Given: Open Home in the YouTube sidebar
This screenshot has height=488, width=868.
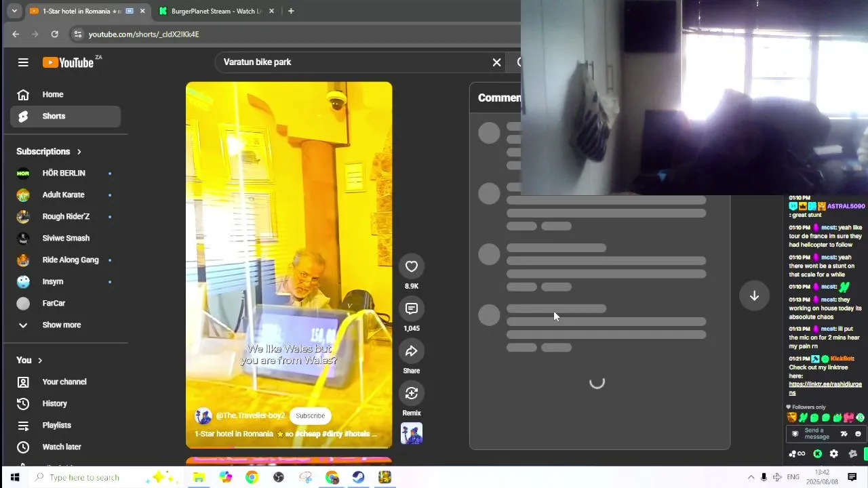Looking at the screenshot, I should pyautogui.click(x=65, y=94).
